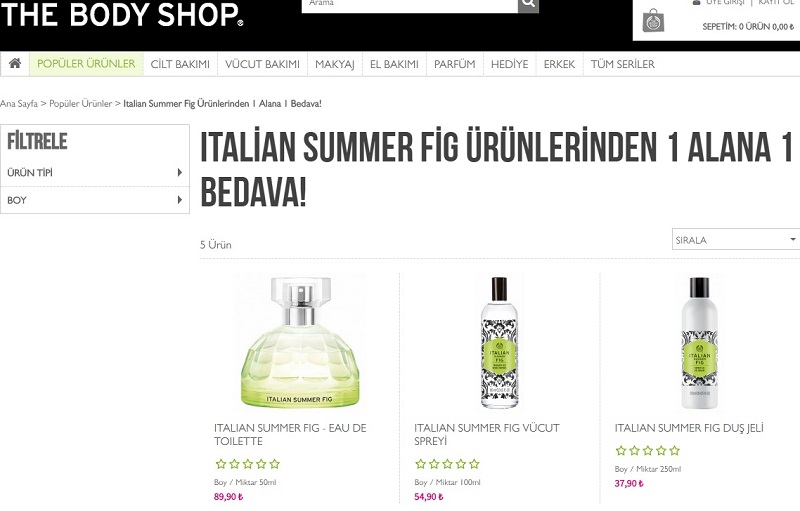Click the Arama search input field
This screenshot has height=511, width=800.
410,4
